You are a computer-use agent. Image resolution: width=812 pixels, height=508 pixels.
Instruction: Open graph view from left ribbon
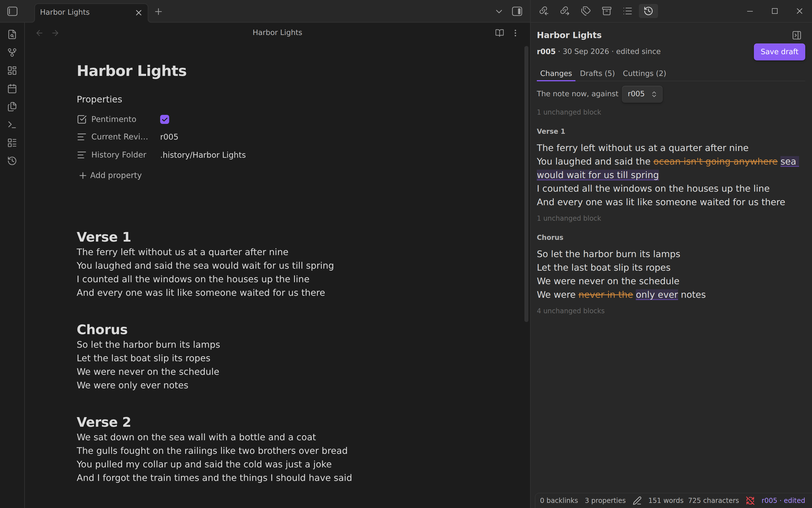coord(12,53)
